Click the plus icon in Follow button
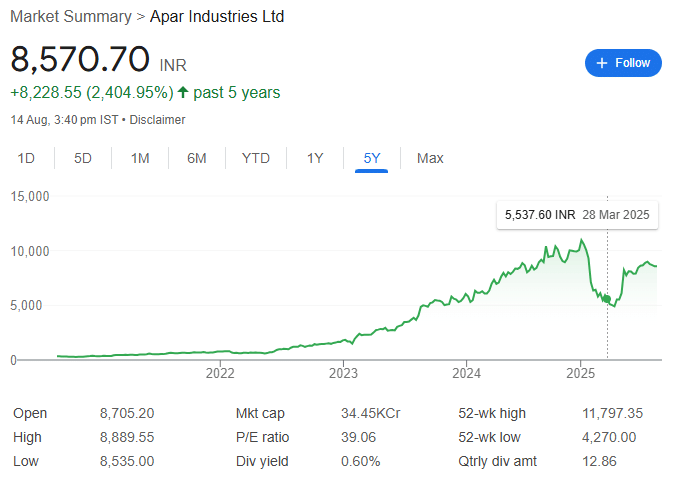The width and height of the screenshot is (678, 490). (x=602, y=63)
